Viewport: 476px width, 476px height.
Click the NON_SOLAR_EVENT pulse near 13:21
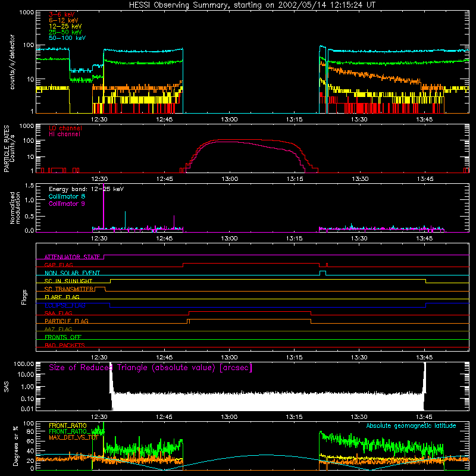323,273
